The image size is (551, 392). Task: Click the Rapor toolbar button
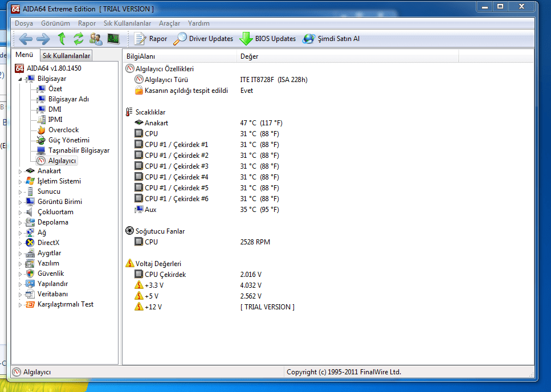coord(151,39)
